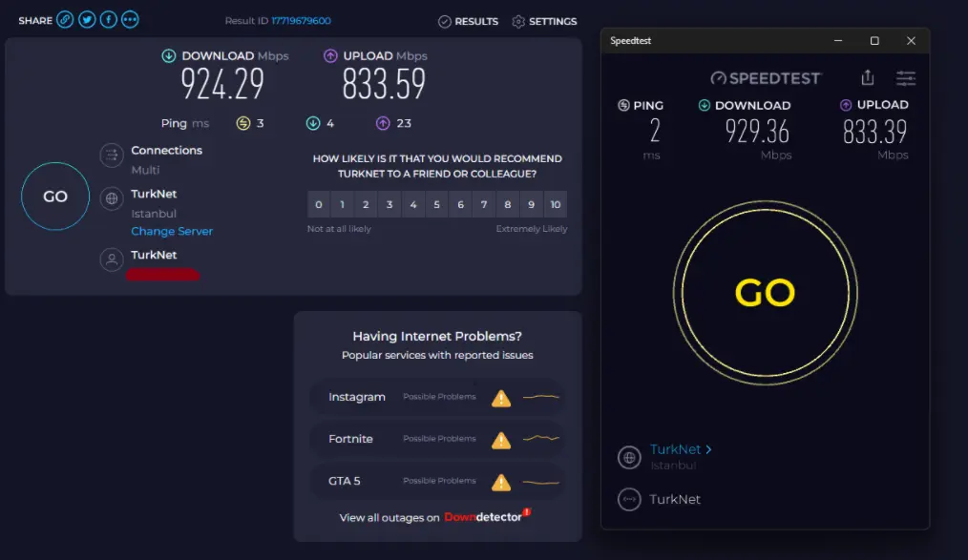Screen dimensions: 968x560
Task: Click upload value 833.39 in app
Action: [x=874, y=132]
